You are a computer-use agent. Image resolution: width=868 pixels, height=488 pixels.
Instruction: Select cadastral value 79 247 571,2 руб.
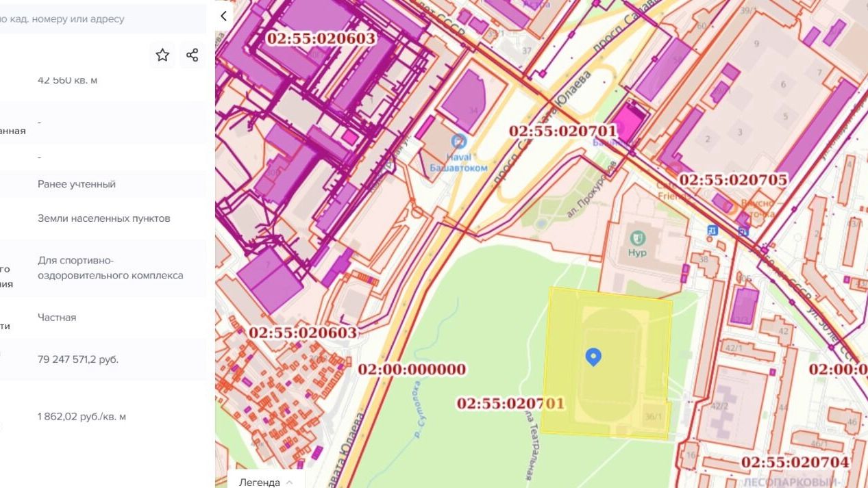78,359
